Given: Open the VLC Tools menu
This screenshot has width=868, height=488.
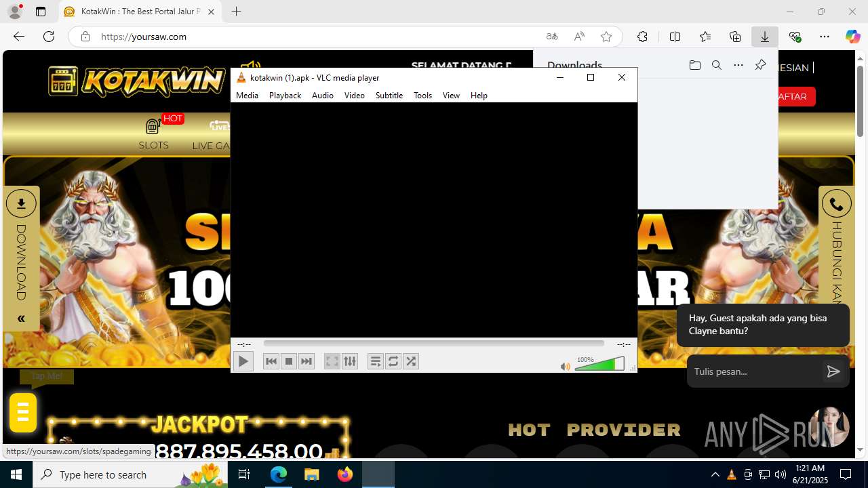Looking at the screenshot, I should [x=422, y=96].
